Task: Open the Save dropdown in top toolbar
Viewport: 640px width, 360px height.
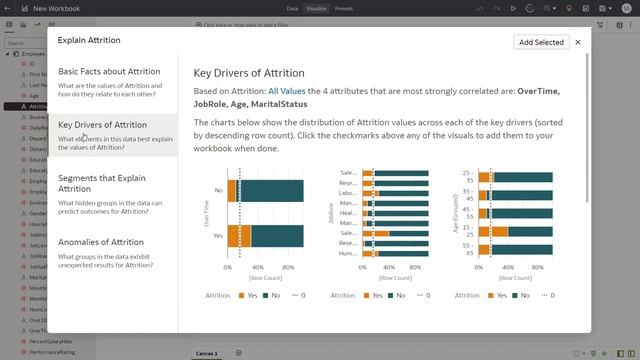Action: point(605,9)
